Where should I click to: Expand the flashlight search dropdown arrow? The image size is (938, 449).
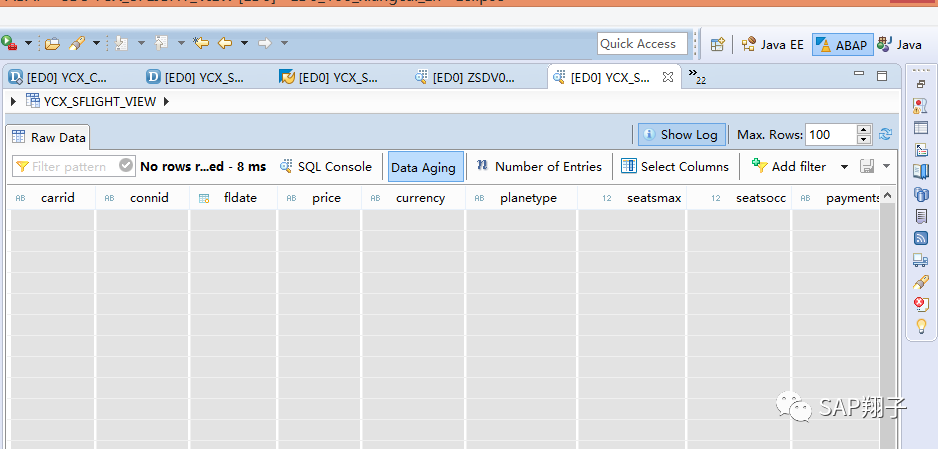(96, 43)
